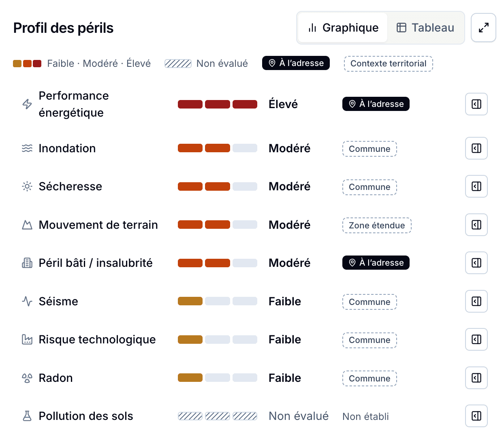
Task: Toggle the Contexte territorial legend filter
Action: (389, 64)
